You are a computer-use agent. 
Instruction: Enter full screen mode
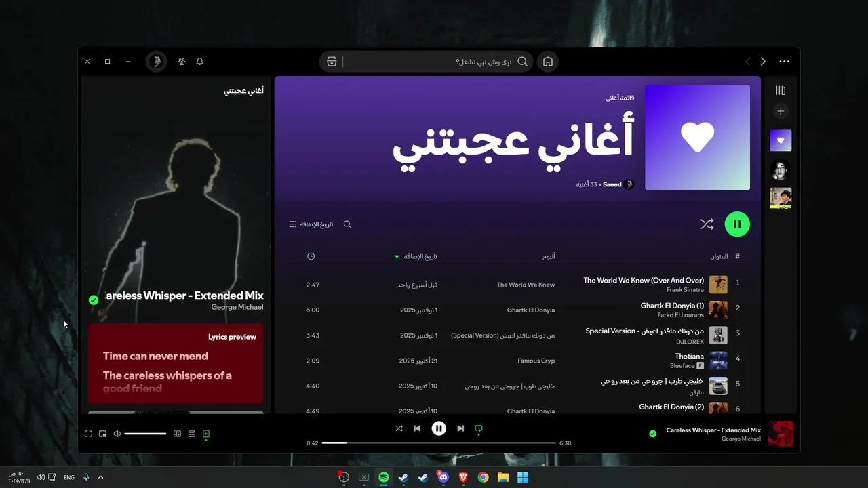tap(88, 434)
